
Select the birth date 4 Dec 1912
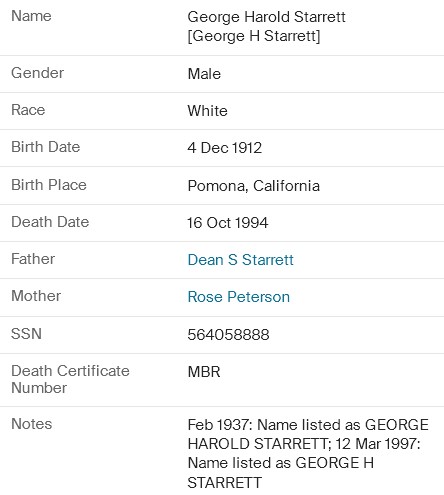(225, 148)
